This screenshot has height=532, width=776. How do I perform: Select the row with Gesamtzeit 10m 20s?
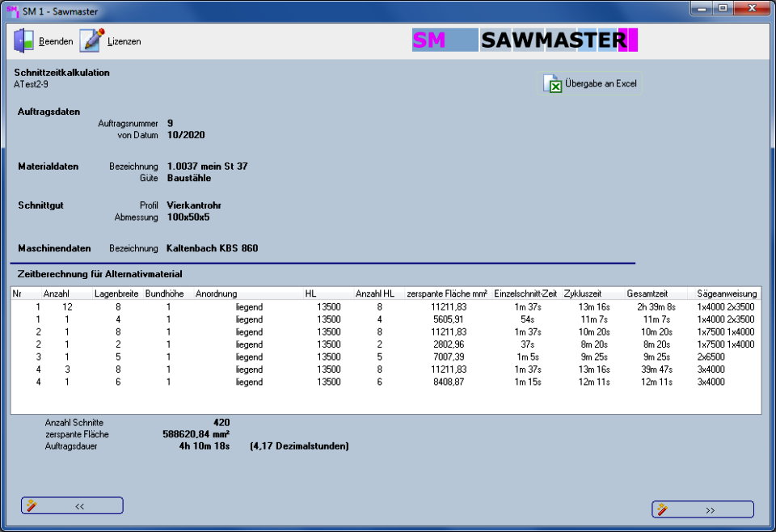[x=386, y=331]
